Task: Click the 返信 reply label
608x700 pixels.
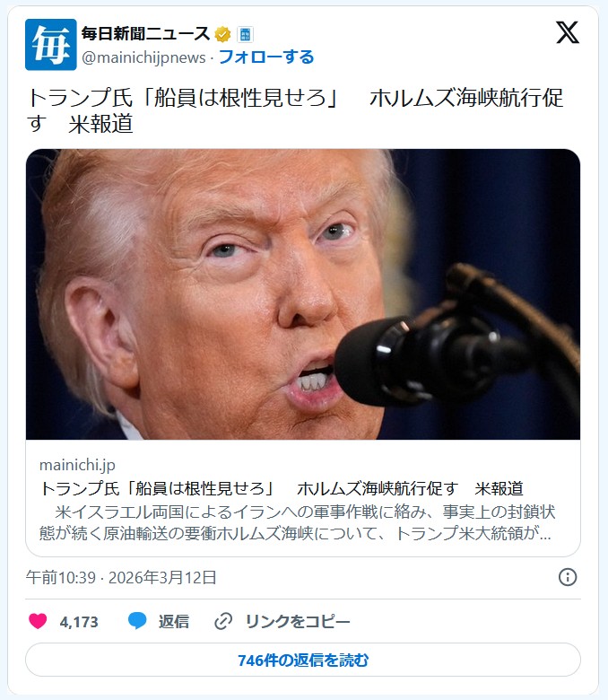Action: (174, 621)
